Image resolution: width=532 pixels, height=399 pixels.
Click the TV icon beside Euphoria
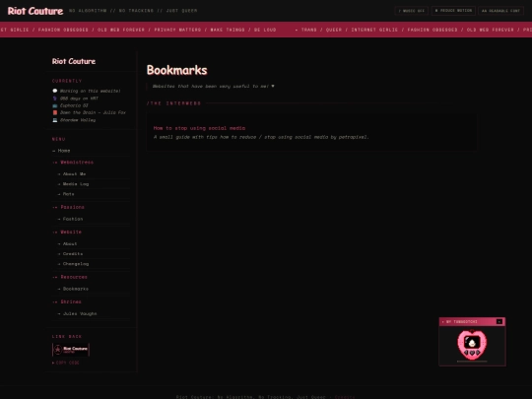(x=55, y=105)
